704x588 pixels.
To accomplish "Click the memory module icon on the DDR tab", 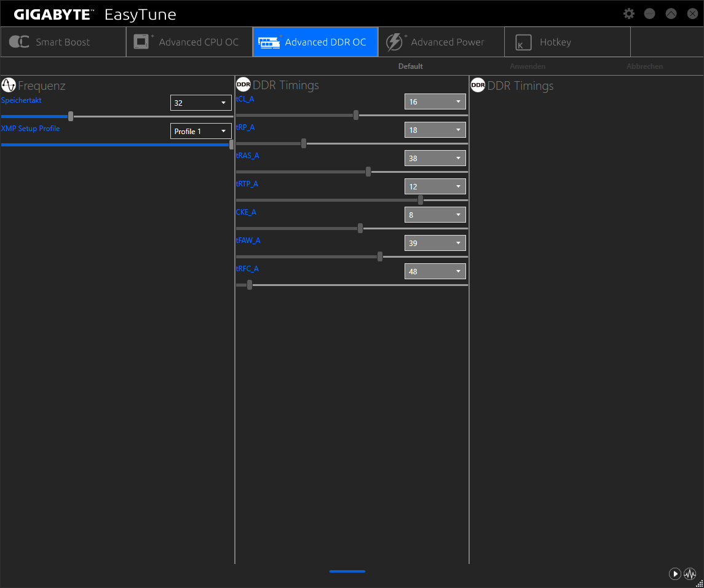I will point(269,42).
